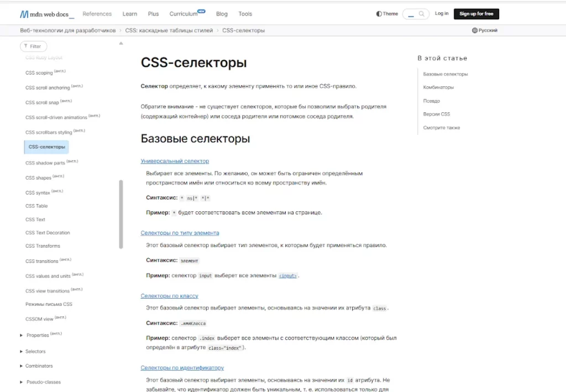
Task: Open CSSOM view in sidebar
Action: pos(46,318)
